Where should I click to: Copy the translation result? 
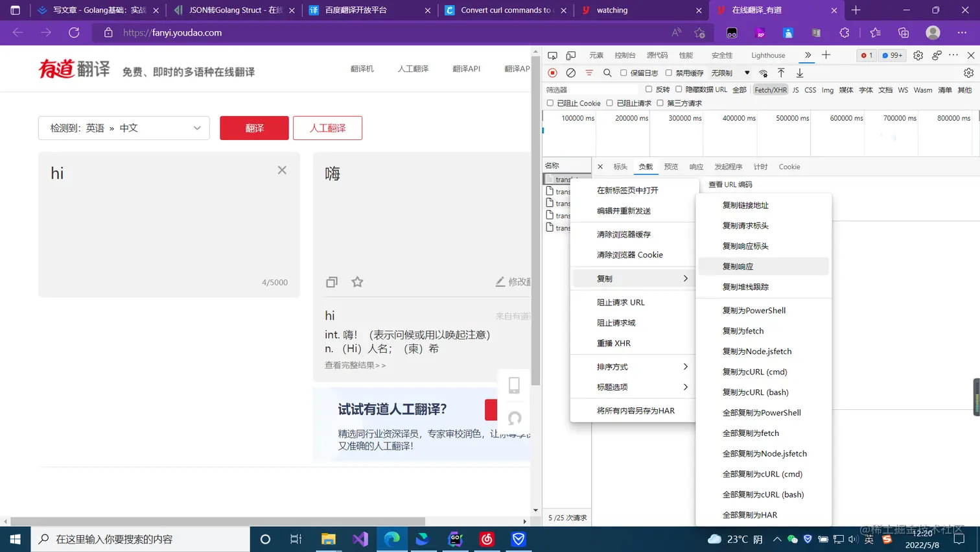coord(332,282)
